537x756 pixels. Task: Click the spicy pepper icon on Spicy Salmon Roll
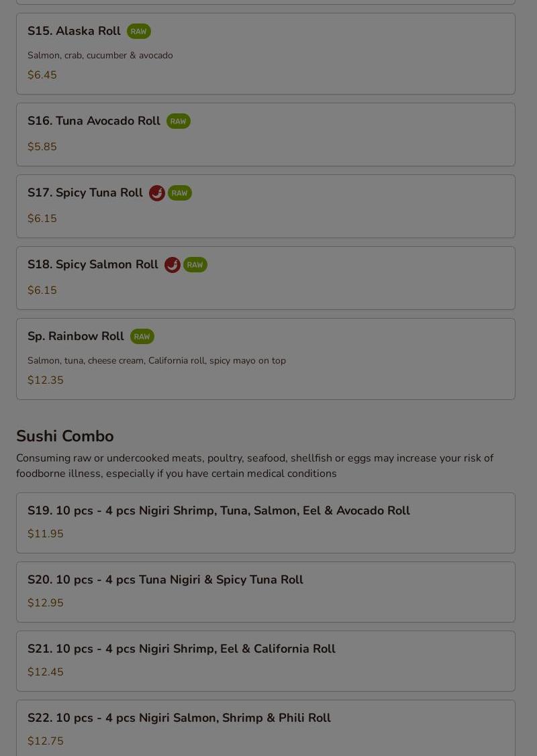tap(173, 265)
